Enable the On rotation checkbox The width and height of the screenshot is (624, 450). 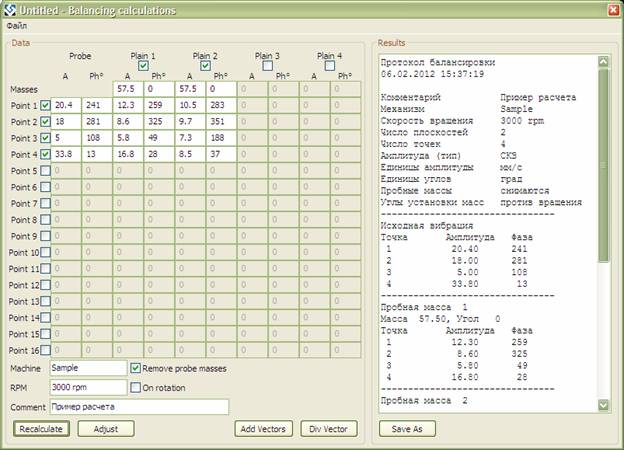point(135,387)
